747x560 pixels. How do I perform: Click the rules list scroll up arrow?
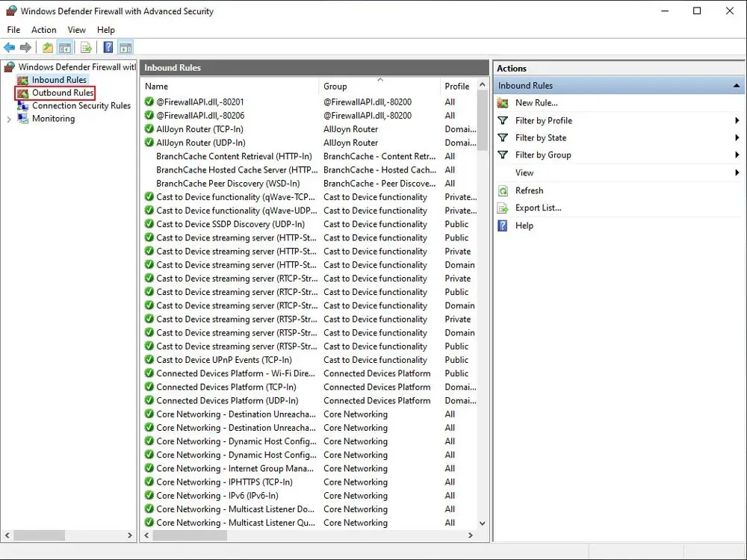point(482,85)
